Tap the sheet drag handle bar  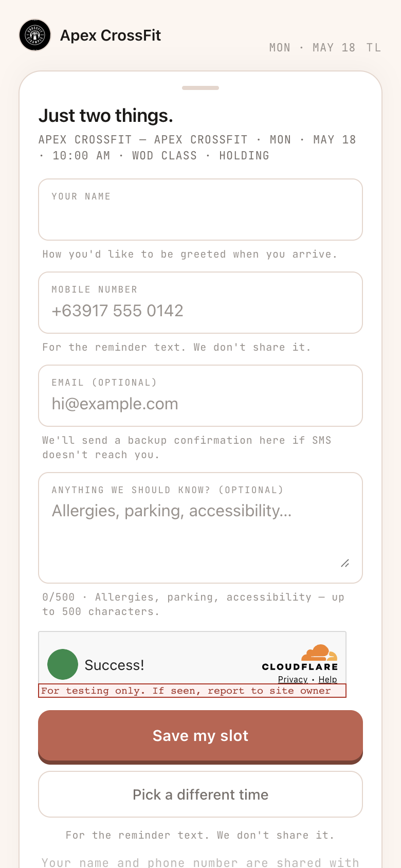(x=200, y=88)
